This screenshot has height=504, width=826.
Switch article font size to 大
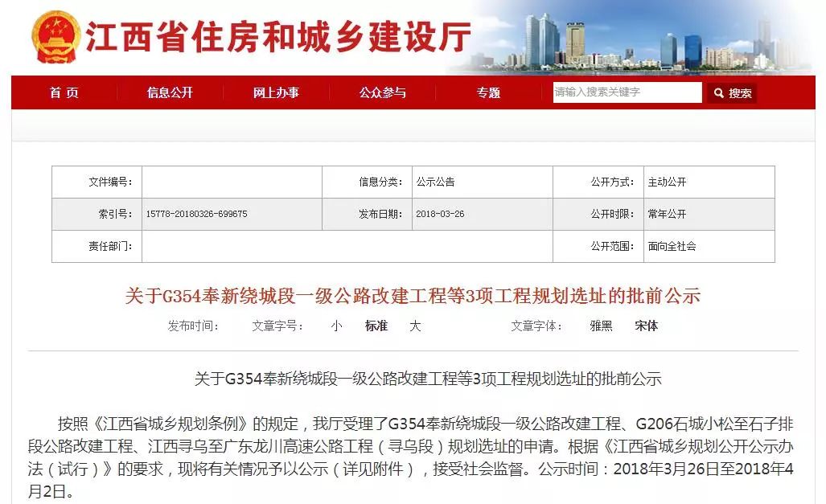(415, 326)
